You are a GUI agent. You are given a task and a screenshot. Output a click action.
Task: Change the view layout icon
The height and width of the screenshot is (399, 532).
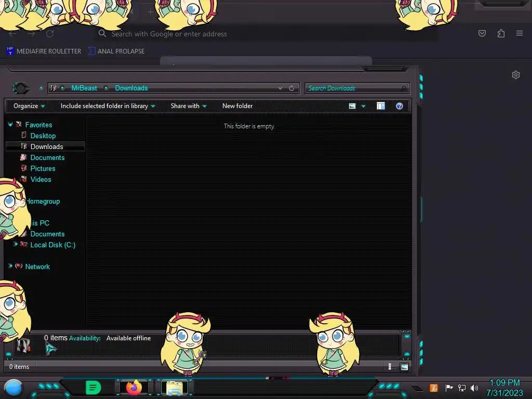click(352, 106)
